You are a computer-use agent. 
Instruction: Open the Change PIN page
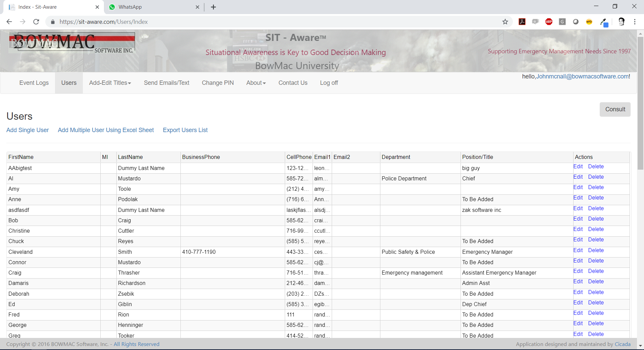click(x=218, y=83)
